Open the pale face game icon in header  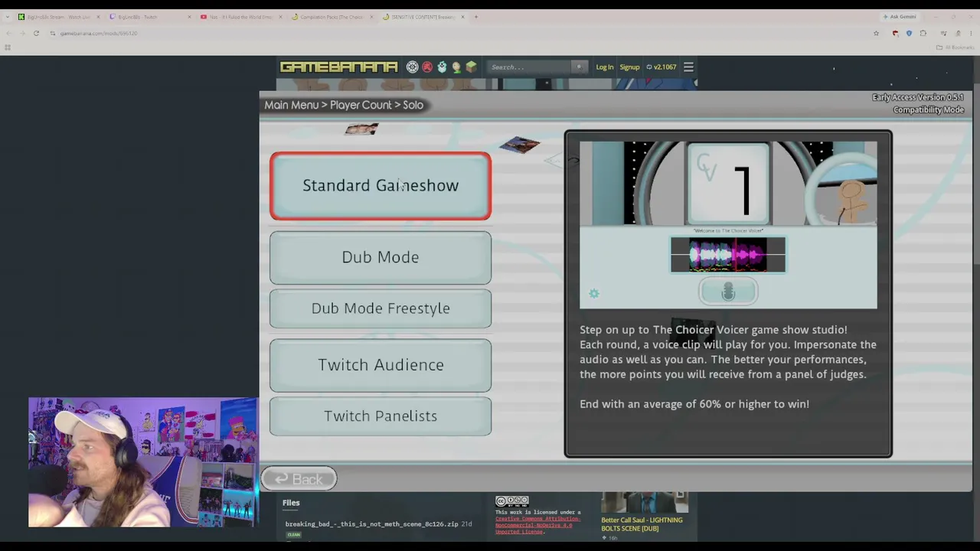pos(456,67)
